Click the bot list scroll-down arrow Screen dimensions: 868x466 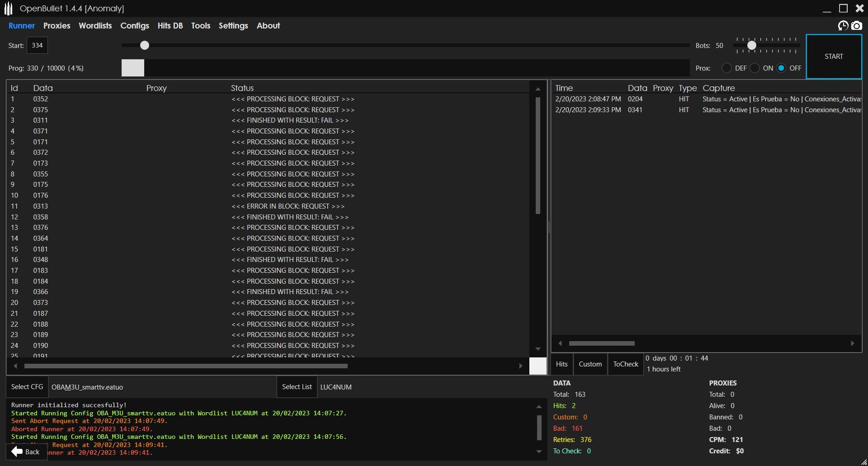538,349
